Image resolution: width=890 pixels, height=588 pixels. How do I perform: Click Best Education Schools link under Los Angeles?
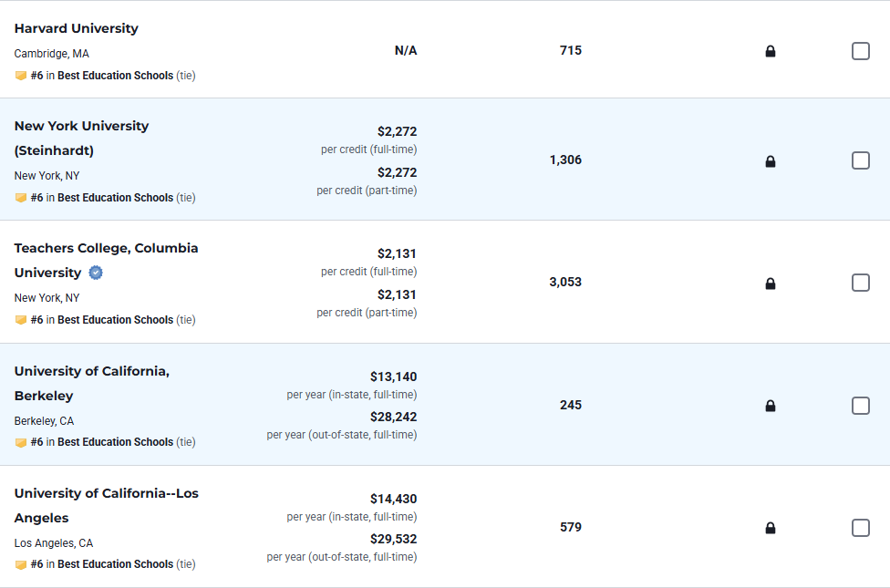pos(115,564)
